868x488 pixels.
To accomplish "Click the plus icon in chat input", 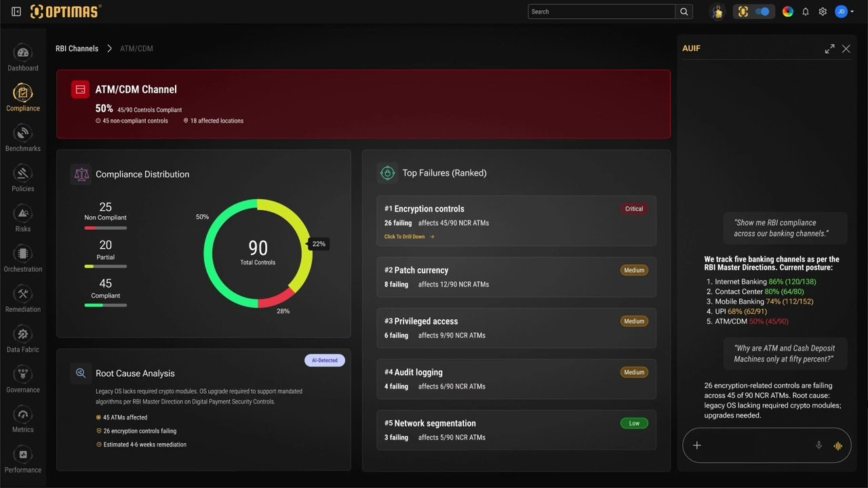I will pyautogui.click(x=697, y=445).
